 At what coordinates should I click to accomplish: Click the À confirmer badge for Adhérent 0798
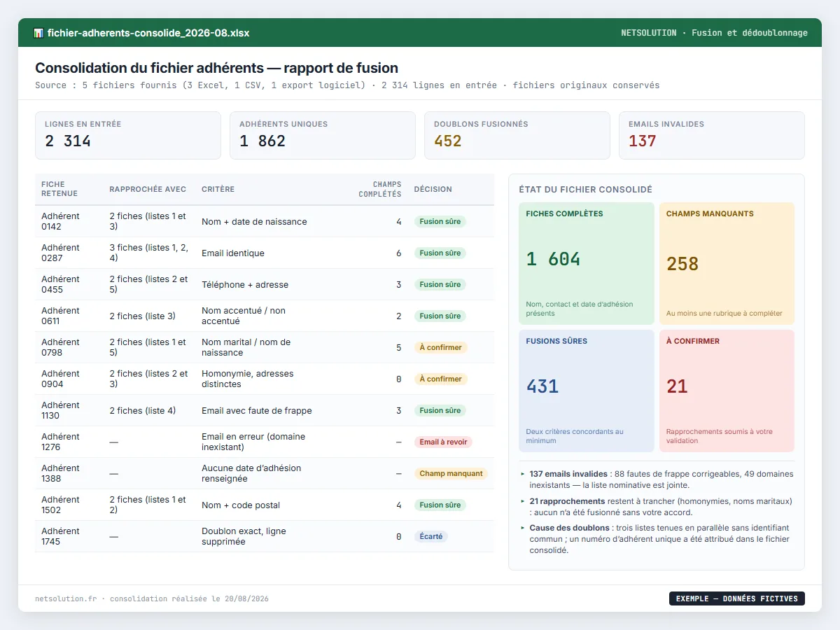coord(440,347)
